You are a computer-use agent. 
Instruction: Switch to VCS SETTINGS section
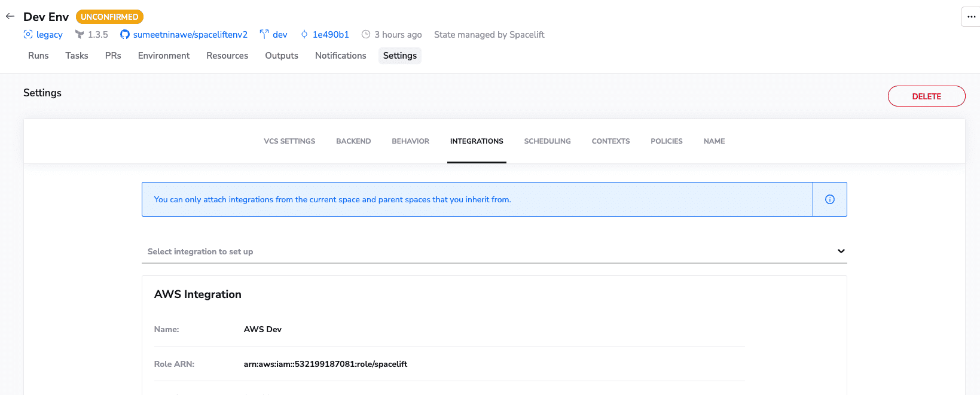point(289,141)
